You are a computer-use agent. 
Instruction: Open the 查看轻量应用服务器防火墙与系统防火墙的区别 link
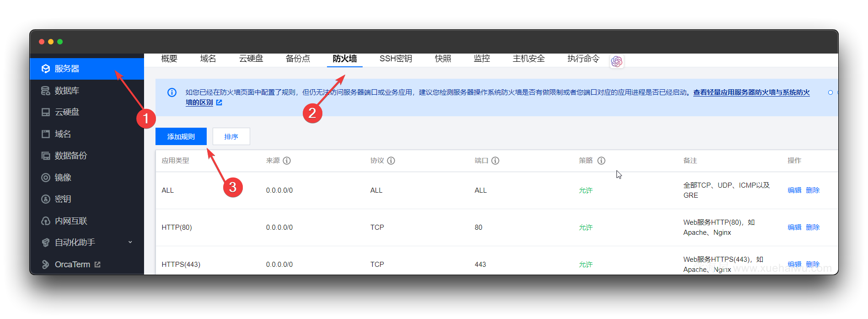point(751,92)
